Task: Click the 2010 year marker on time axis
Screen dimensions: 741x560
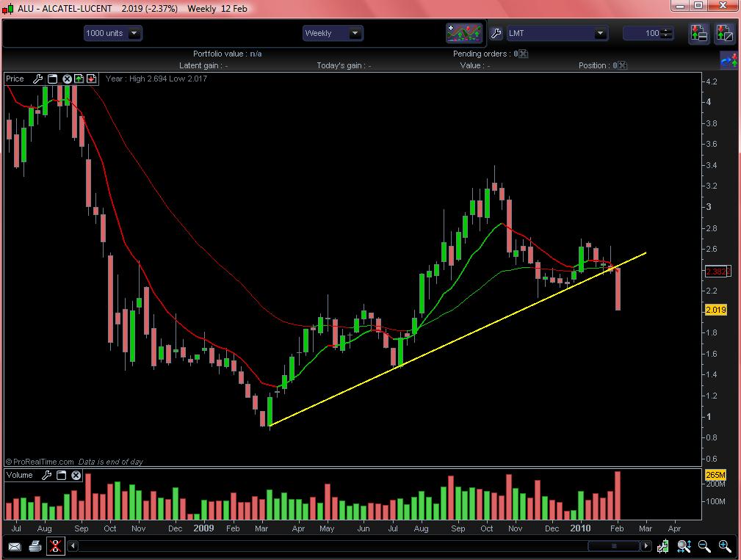Action: coord(580,528)
